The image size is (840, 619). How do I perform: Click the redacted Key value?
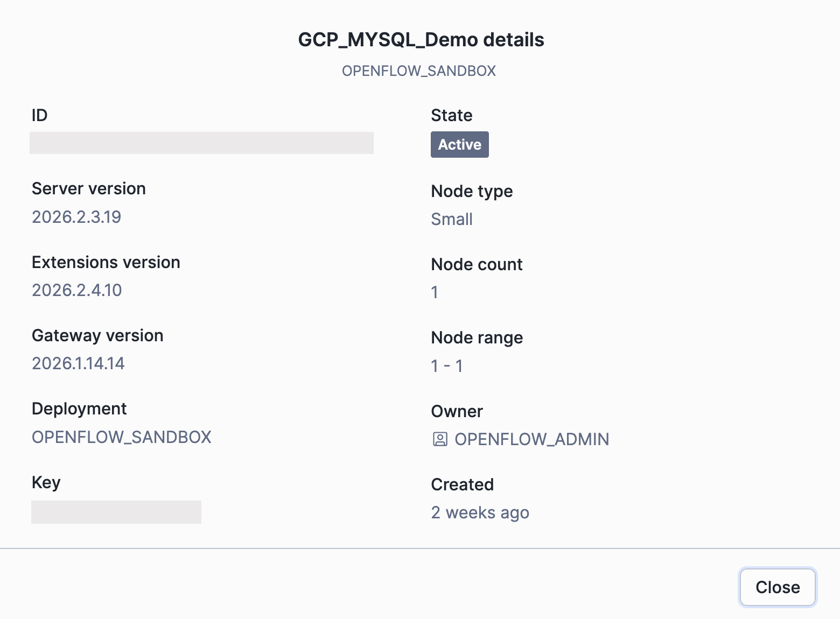[x=116, y=512]
